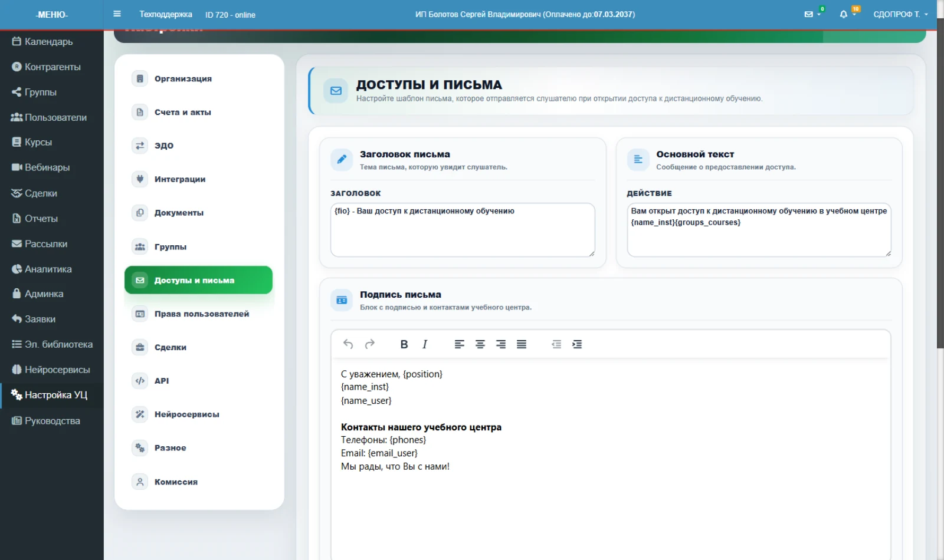Open the messages envelope dropdown
The height and width of the screenshot is (560, 944).
812,14
